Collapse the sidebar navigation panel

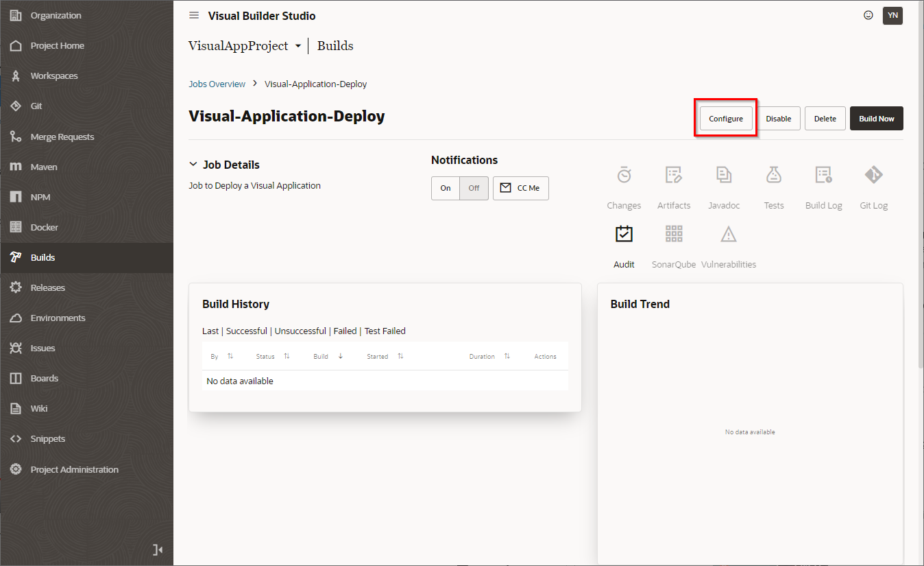158,549
